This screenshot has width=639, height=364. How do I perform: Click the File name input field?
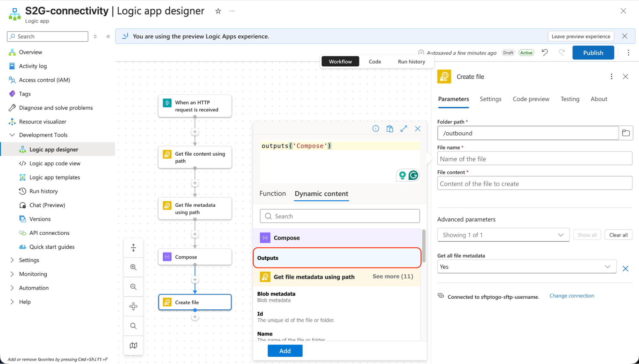tap(534, 159)
